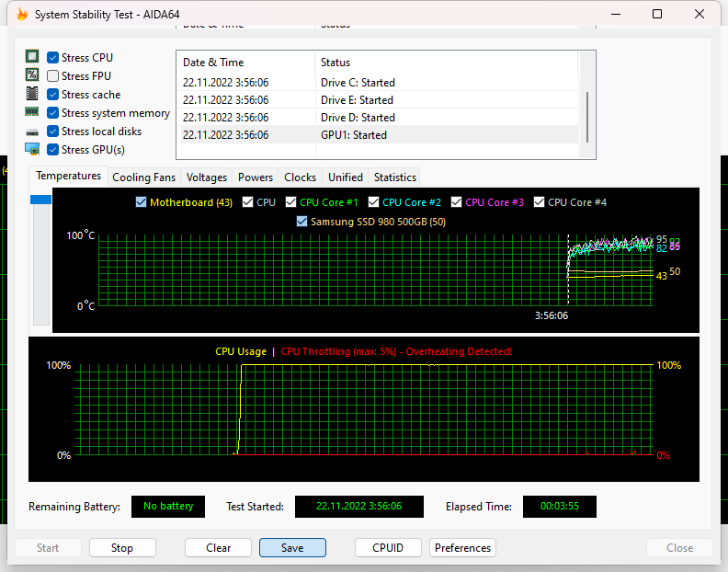Click the CPU Usage graph label
The width and height of the screenshot is (728, 572).
point(241,351)
